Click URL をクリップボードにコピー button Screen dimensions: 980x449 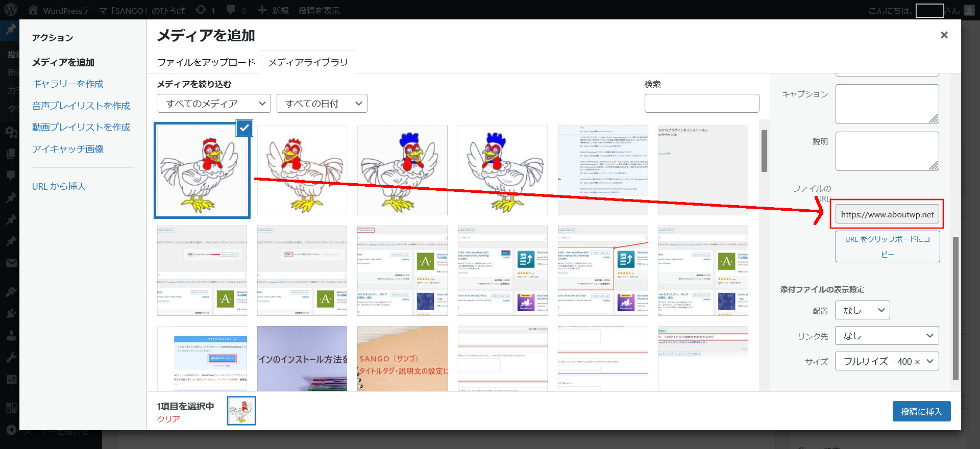click(887, 246)
